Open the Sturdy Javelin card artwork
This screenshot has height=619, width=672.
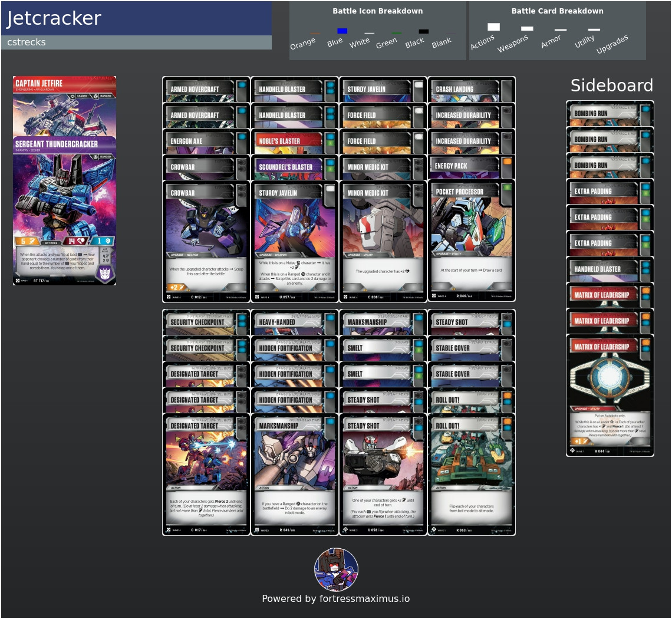[295, 226]
